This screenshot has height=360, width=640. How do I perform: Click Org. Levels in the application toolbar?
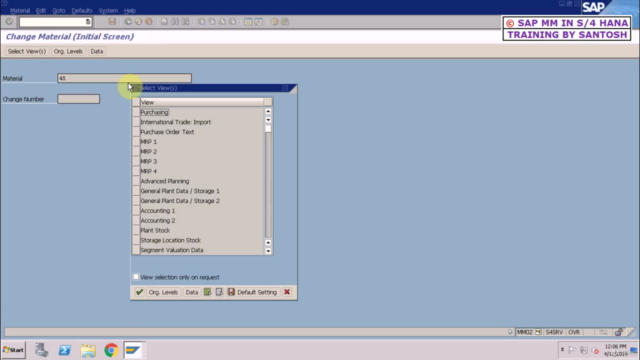point(68,51)
